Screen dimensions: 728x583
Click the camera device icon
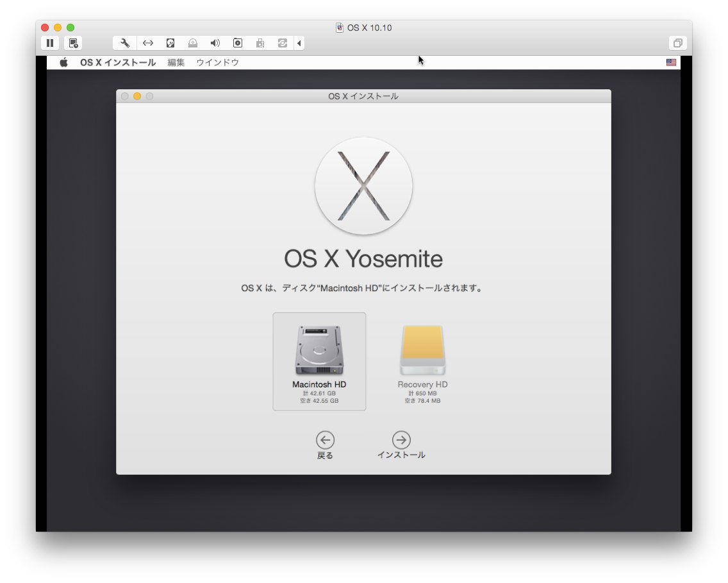pos(238,43)
